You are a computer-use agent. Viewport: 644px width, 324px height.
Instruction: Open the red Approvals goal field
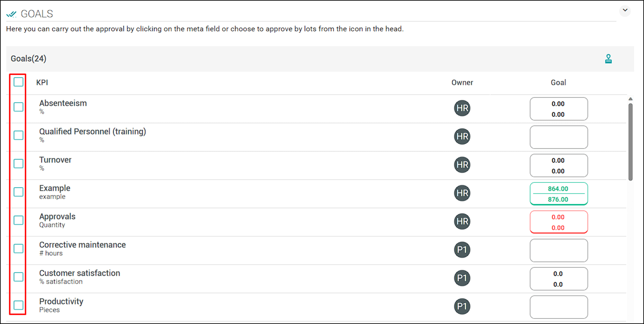click(x=559, y=222)
